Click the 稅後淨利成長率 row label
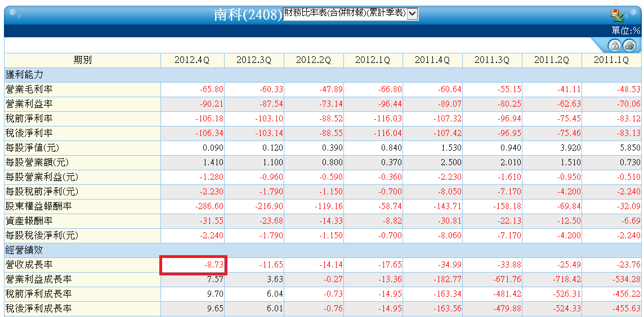Image resolution: width=644 pixels, height=317 pixels. (x=39, y=309)
